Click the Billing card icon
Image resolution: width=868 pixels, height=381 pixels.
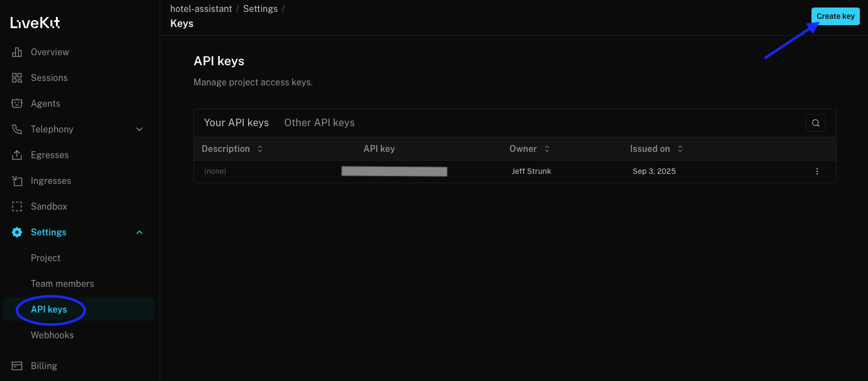17,366
